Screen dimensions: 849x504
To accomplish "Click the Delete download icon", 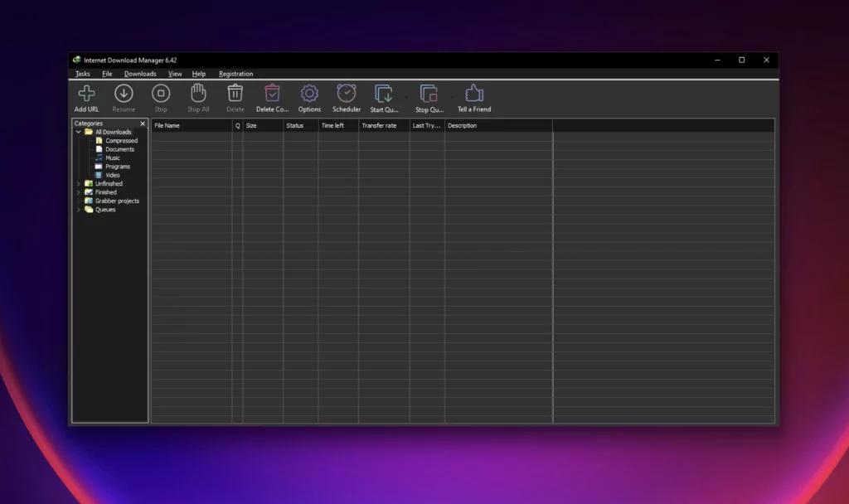I will pos(235,97).
